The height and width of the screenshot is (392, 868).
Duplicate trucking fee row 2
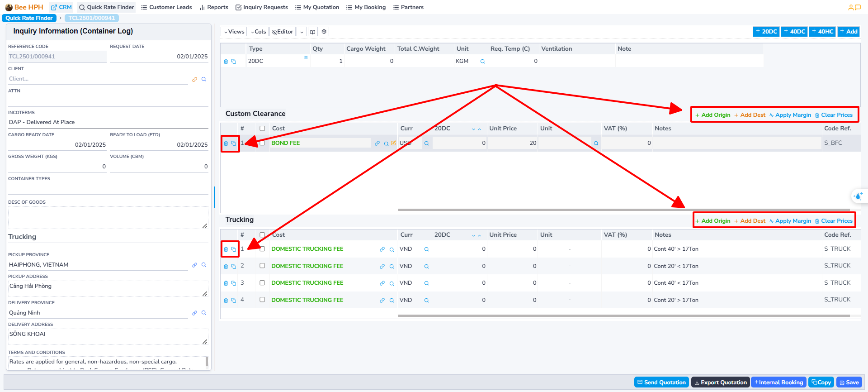tap(234, 267)
